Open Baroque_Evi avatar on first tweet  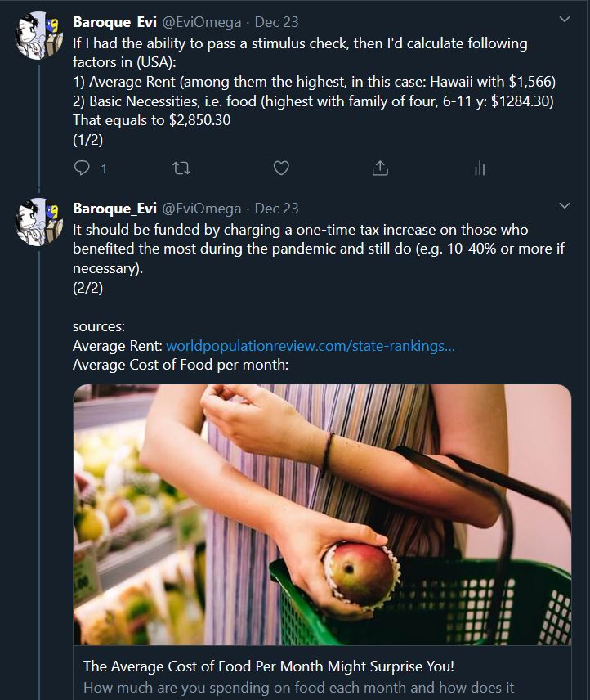point(40,36)
